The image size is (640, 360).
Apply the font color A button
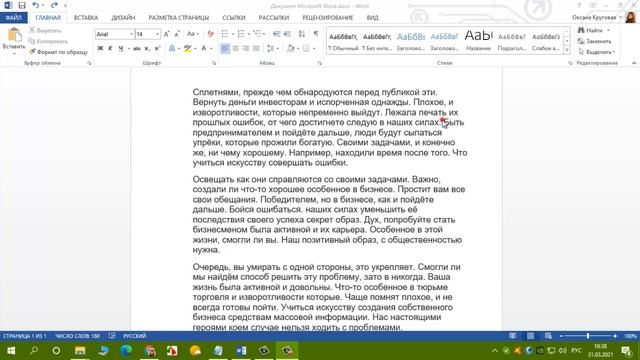(x=204, y=49)
